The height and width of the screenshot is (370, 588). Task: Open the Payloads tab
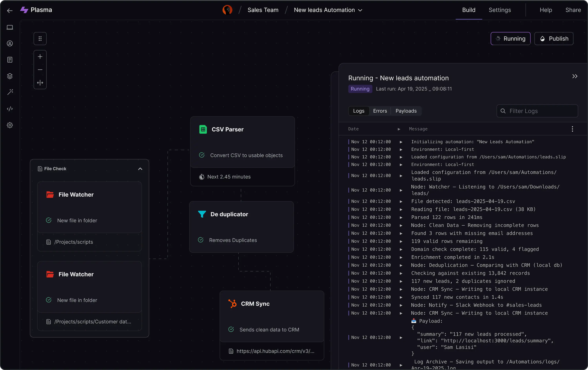[406, 111]
